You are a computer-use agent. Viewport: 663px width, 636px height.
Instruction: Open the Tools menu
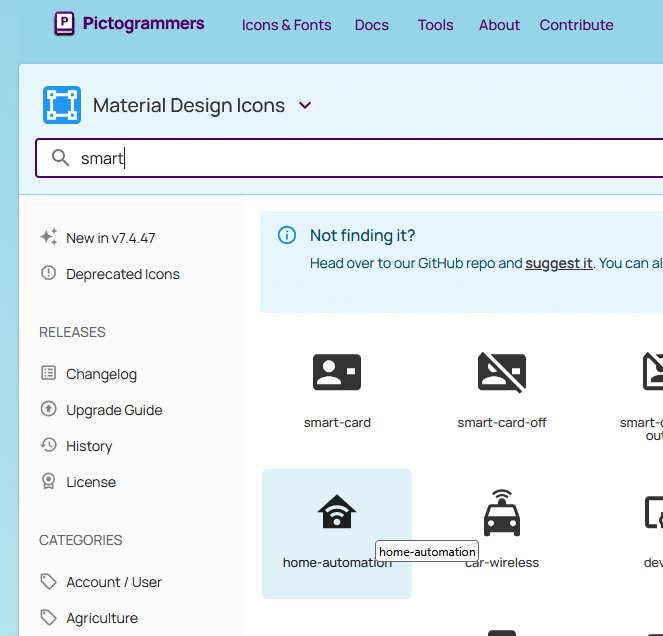coord(435,25)
